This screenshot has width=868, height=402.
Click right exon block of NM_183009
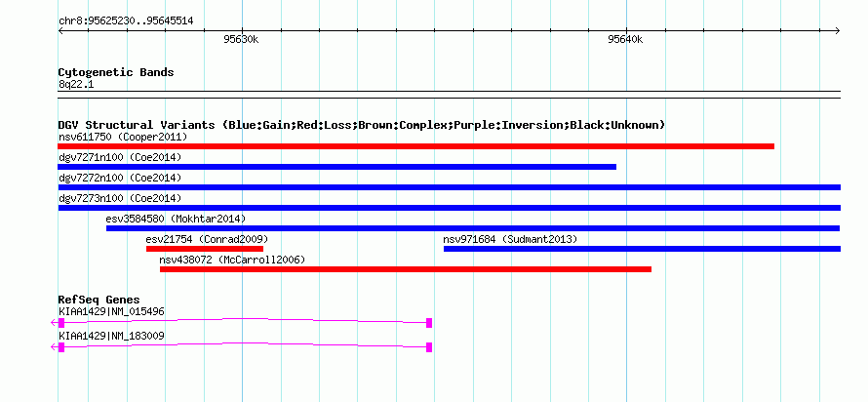pos(429,347)
